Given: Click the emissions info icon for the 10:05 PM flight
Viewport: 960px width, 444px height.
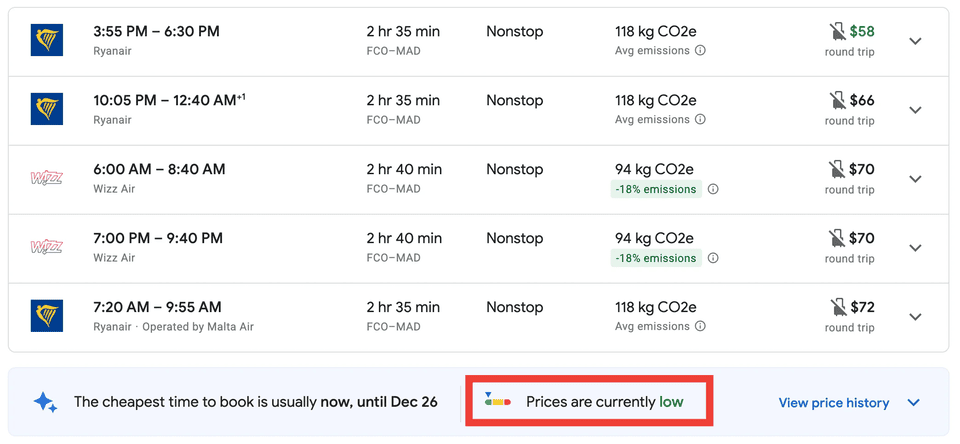Looking at the screenshot, I should (x=700, y=120).
